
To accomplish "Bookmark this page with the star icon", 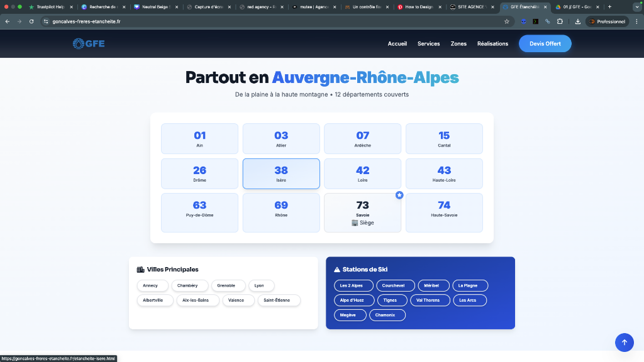I will tap(506, 21).
